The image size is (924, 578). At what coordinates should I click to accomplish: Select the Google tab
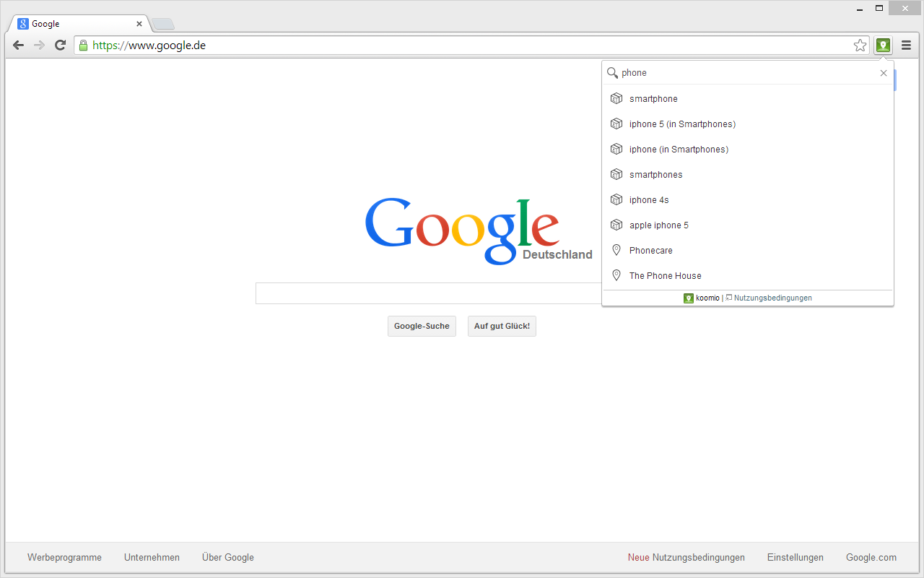click(x=79, y=24)
